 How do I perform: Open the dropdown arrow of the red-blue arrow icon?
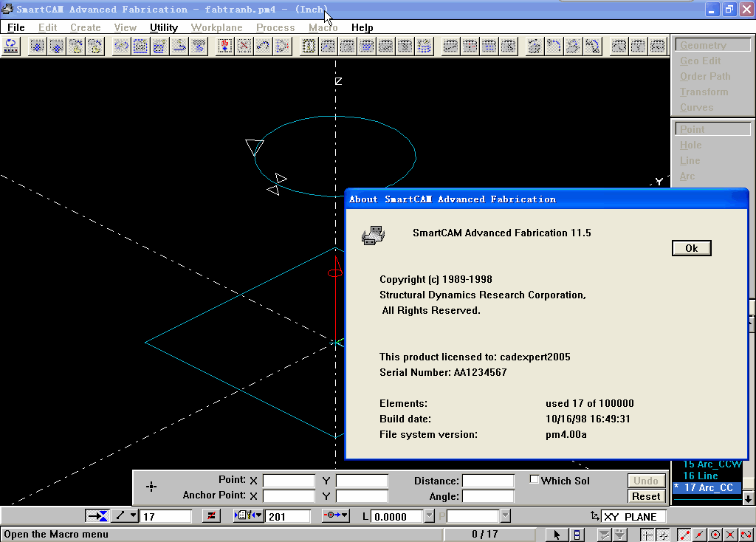pyautogui.click(x=346, y=516)
